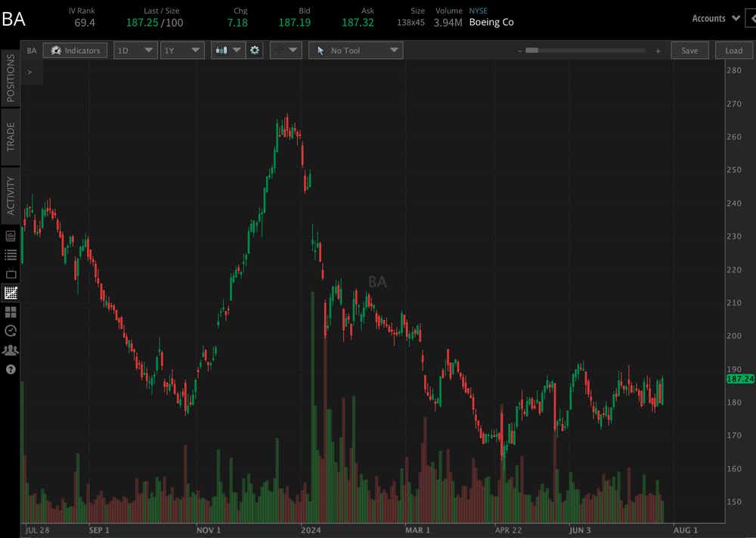Screen dimensions: 756x538
Task: Click the zoom out minus icon
Action: coord(520,51)
